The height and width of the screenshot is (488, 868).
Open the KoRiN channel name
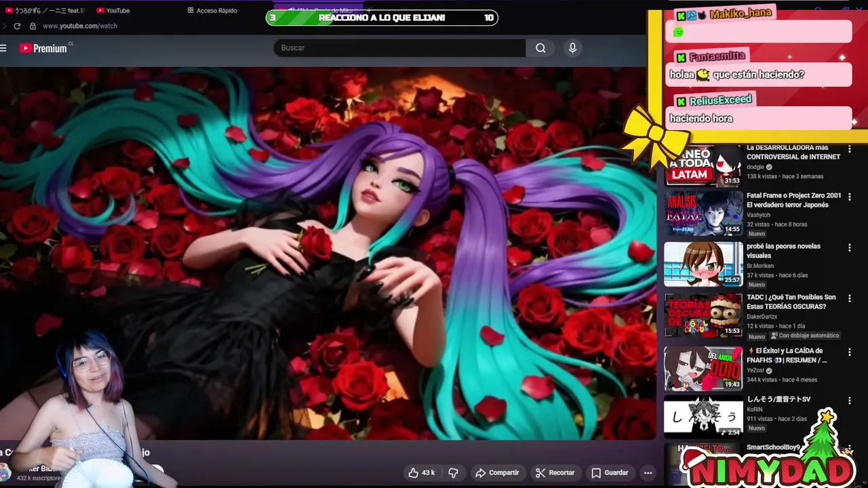[x=755, y=409]
